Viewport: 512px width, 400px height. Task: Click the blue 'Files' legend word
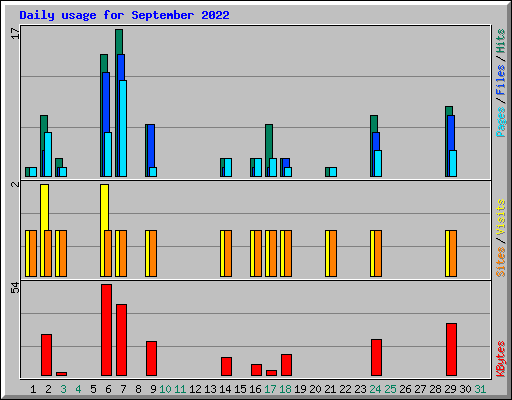(500, 80)
